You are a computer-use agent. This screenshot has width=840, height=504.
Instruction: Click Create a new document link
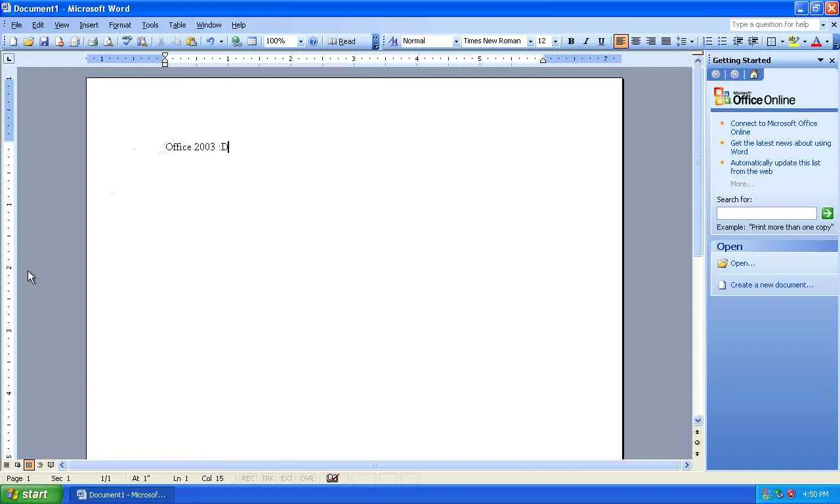point(772,285)
